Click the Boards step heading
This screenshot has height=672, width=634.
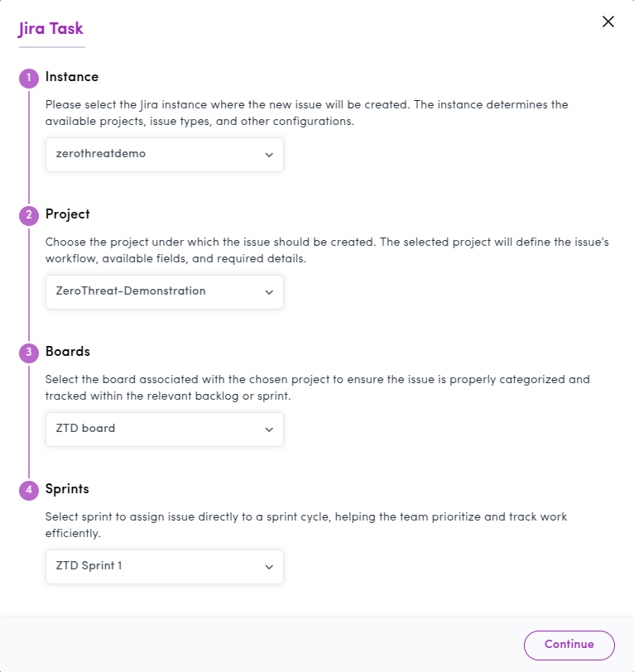(68, 352)
